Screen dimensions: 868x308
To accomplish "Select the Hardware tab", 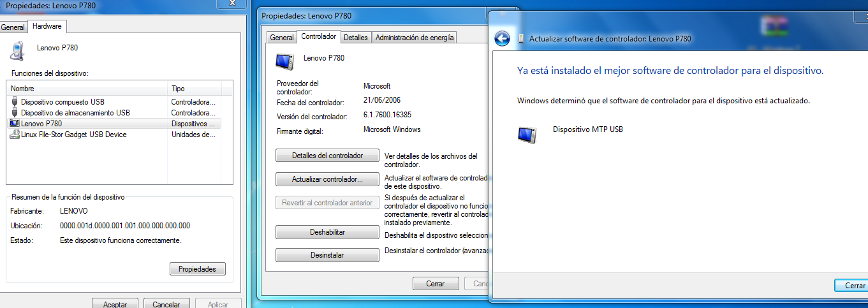I will point(47,26).
